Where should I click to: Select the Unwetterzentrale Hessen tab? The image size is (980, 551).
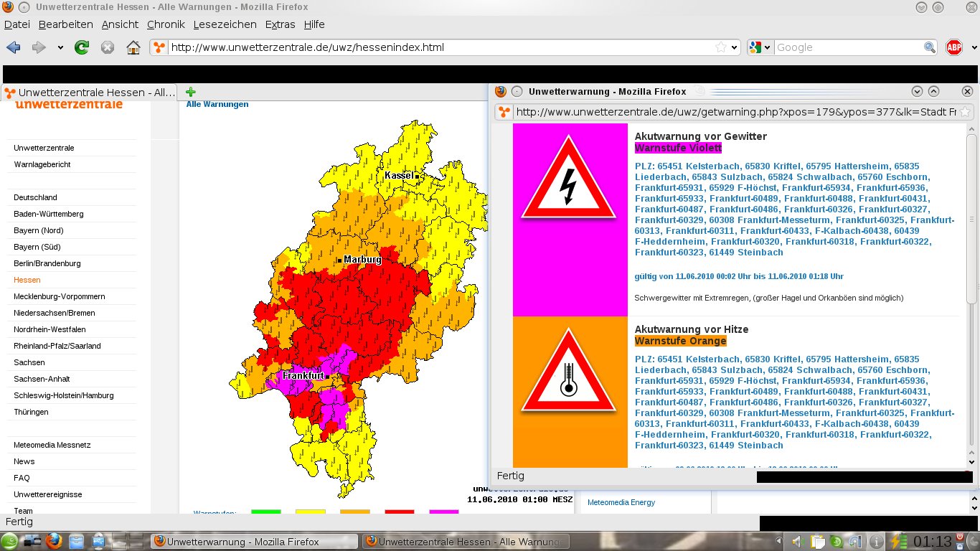pos(90,93)
